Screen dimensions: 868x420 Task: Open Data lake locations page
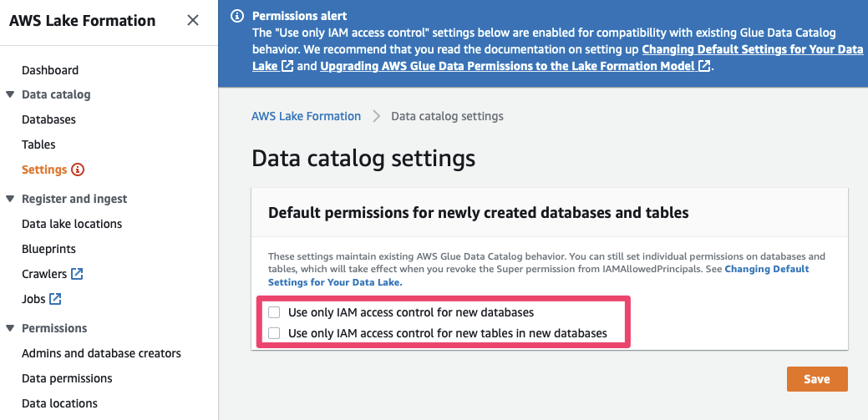pos(72,224)
